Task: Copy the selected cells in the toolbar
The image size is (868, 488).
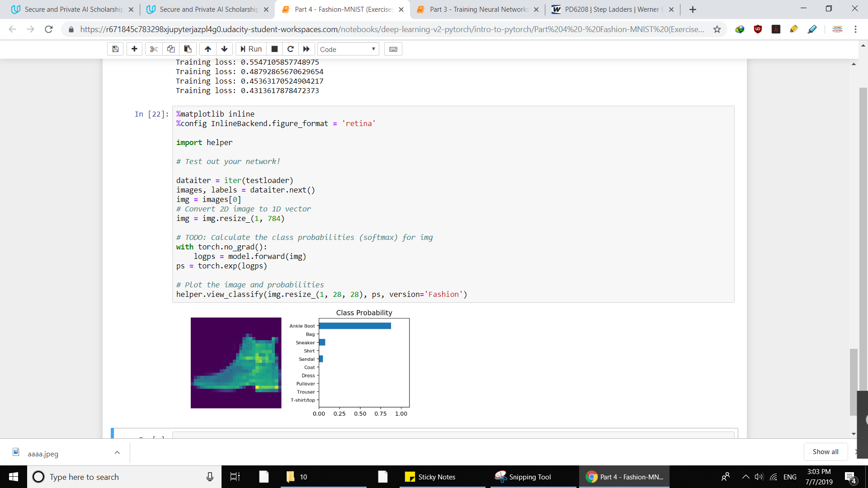Action: [171, 49]
